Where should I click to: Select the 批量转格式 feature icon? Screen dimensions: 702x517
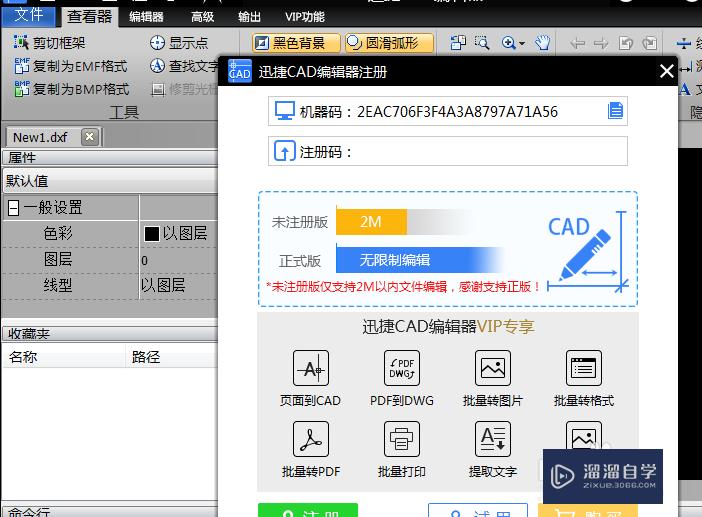pos(583,368)
